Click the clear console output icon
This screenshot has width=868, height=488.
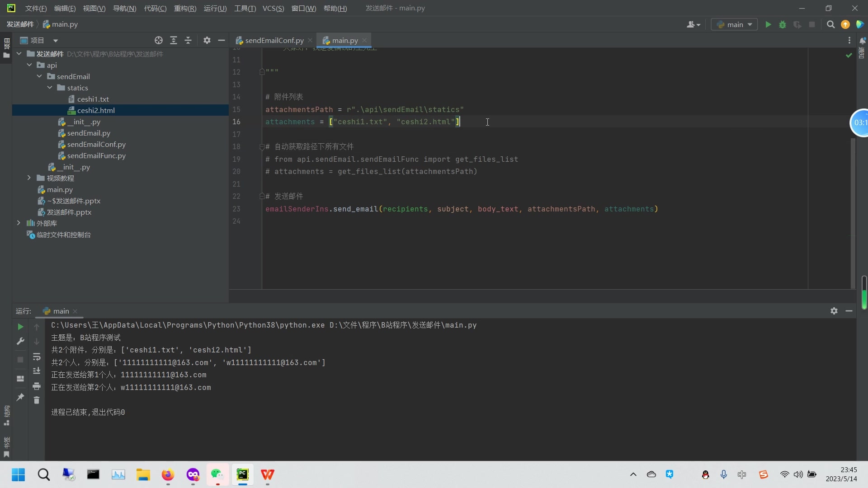coord(37,400)
